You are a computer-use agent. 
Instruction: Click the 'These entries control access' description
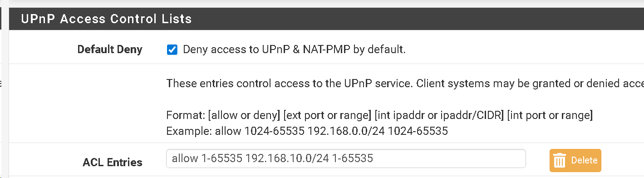tap(405, 84)
